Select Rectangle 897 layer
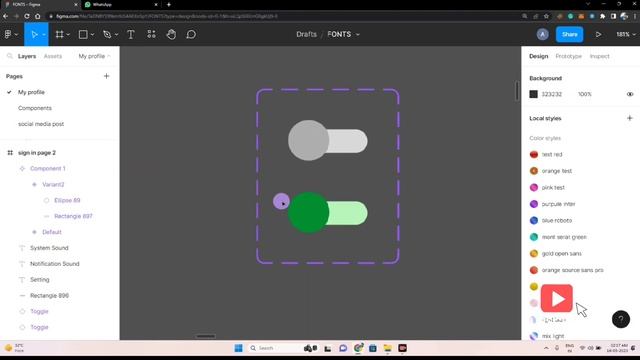 [73, 216]
